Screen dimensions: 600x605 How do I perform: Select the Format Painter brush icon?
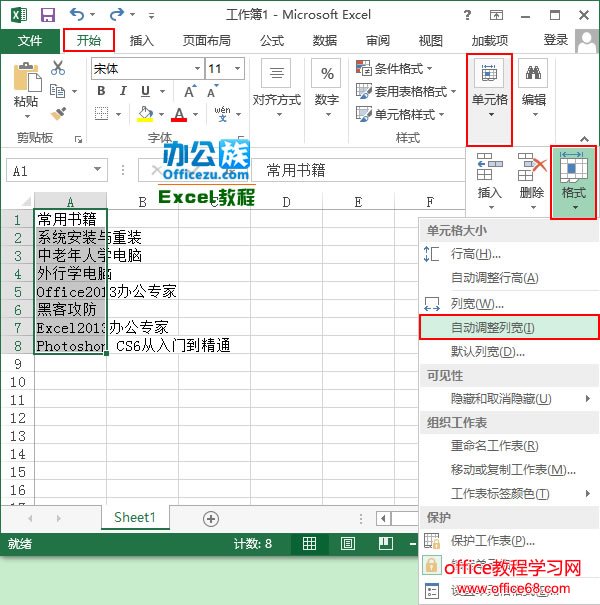[x=58, y=113]
